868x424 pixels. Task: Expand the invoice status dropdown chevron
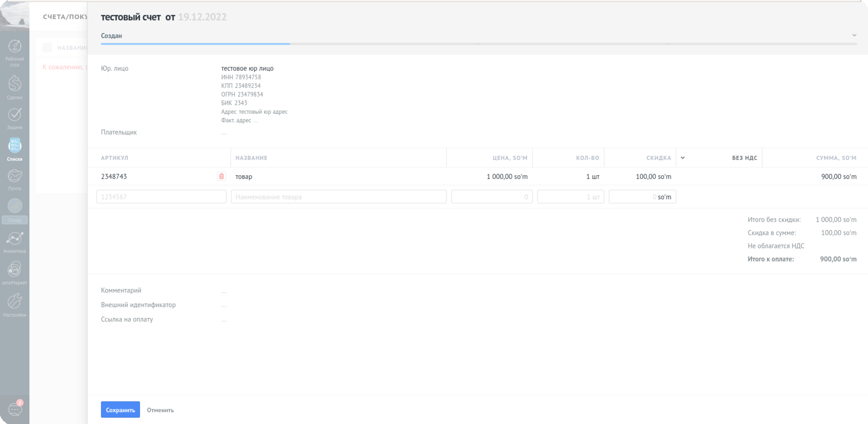click(854, 36)
